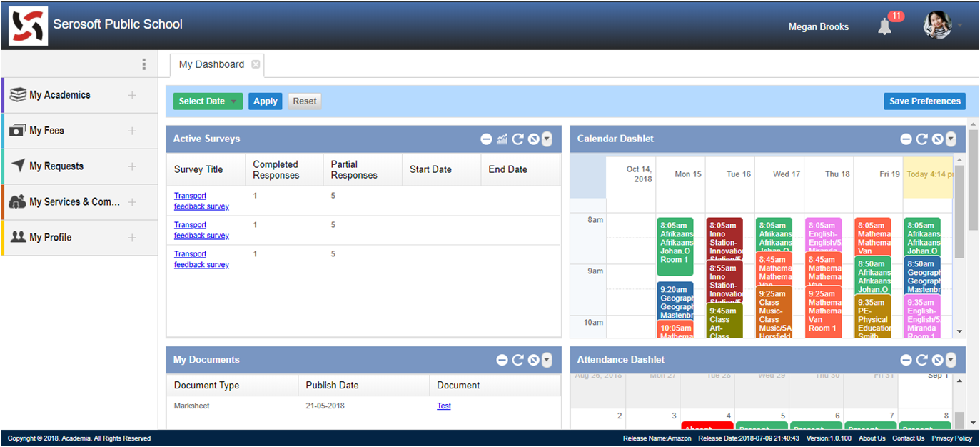Screen dimensions: 980x447
Task: Open Active Surveys dashlet options arrow
Action: click(x=547, y=139)
